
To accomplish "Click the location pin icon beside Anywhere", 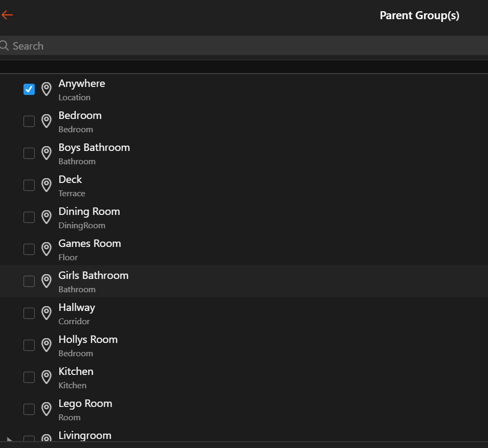I will [46, 89].
